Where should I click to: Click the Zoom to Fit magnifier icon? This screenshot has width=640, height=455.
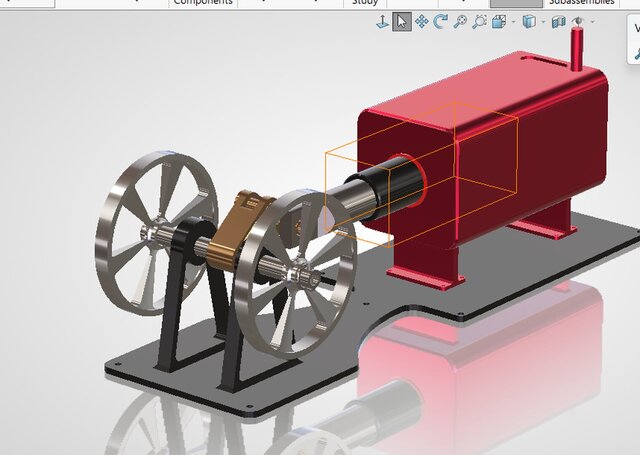[460, 21]
